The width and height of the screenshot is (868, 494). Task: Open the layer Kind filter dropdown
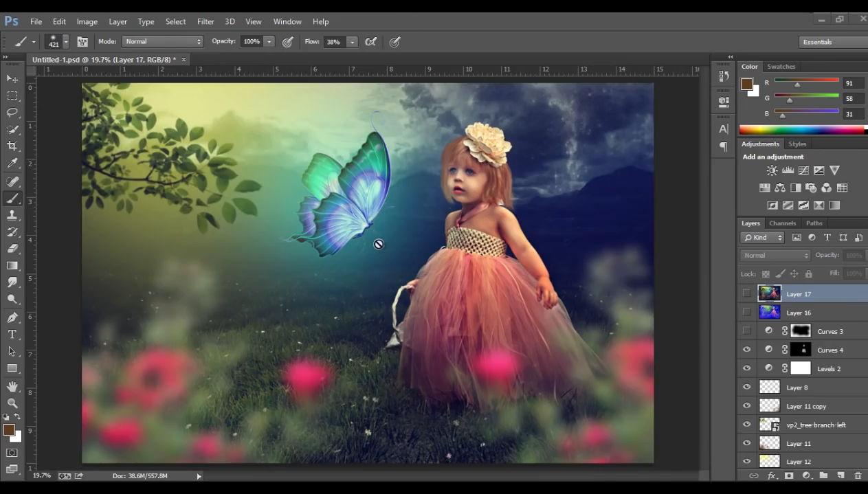tap(763, 238)
